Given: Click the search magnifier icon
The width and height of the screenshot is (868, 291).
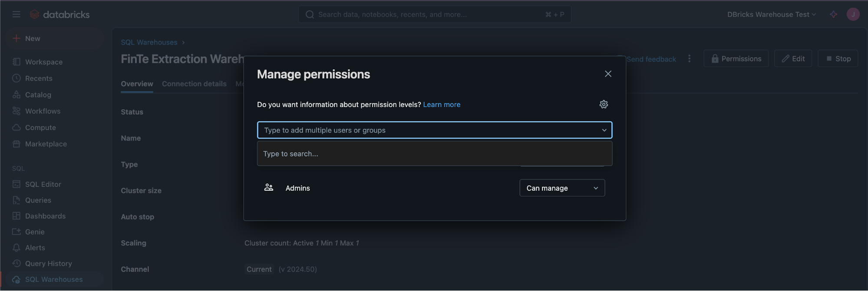Looking at the screenshot, I should 310,14.
